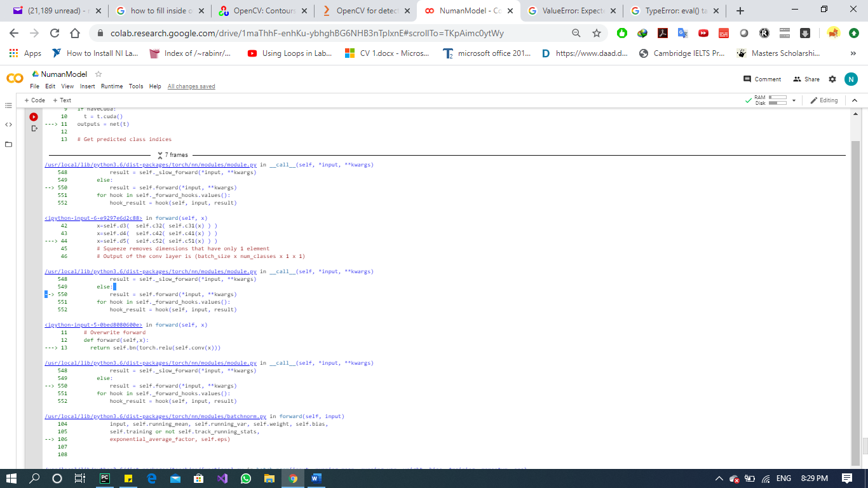Star the NumanModel notebook
The height and width of the screenshot is (488, 868).
[x=98, y=74]
